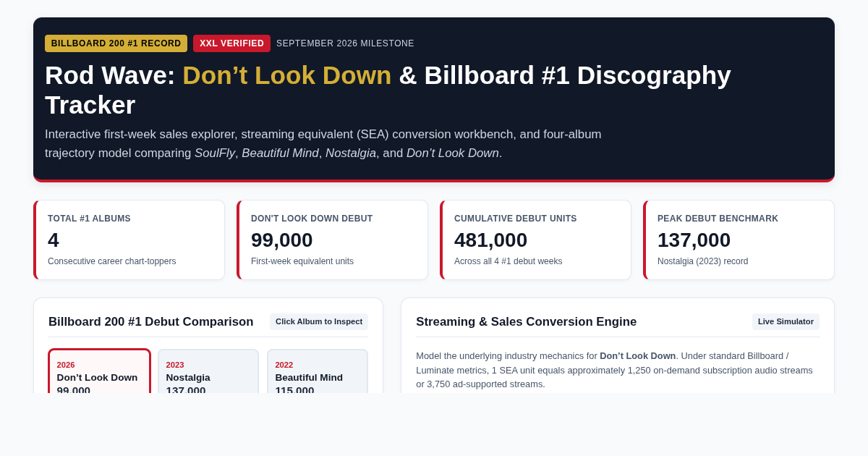
Task: Click the page title Rod Wave heading
Action: (x=388, y=90)
